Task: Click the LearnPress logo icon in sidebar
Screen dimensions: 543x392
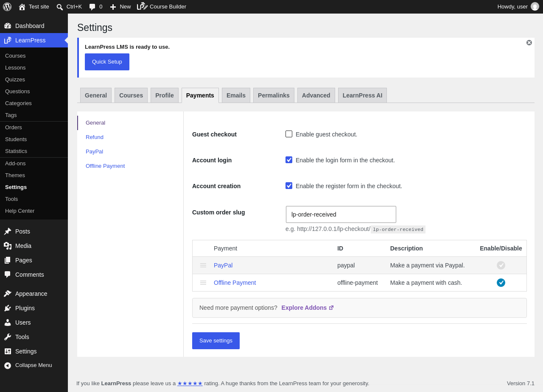Action: point(8,40)
